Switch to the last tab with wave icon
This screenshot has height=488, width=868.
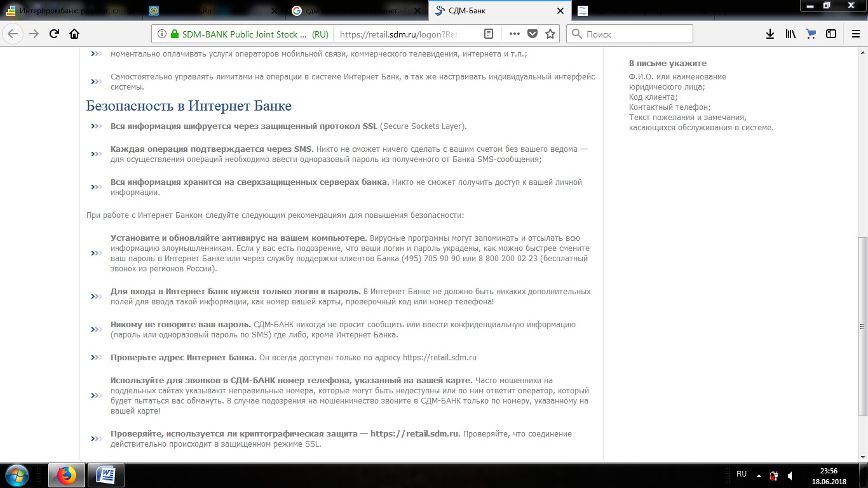coord(642,11)
